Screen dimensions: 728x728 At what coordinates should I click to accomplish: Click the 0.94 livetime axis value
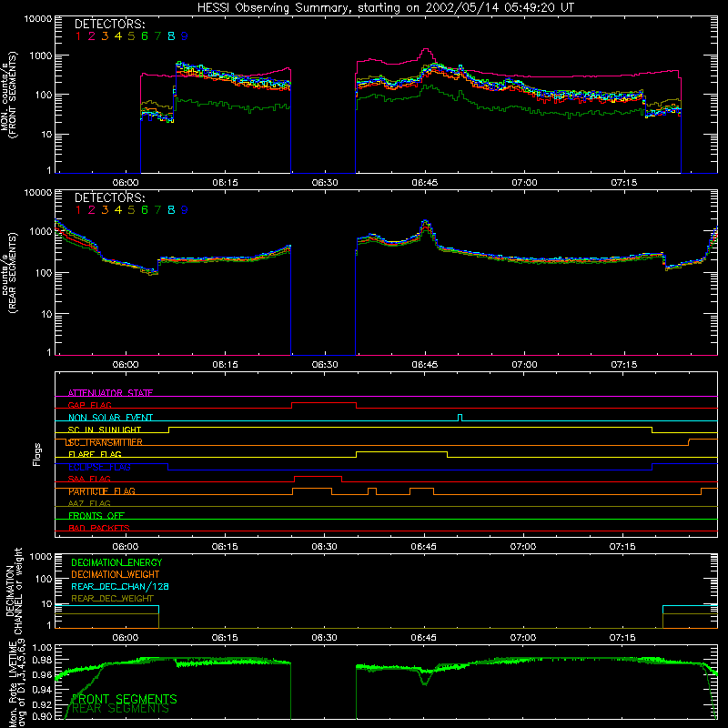point(43,689)
